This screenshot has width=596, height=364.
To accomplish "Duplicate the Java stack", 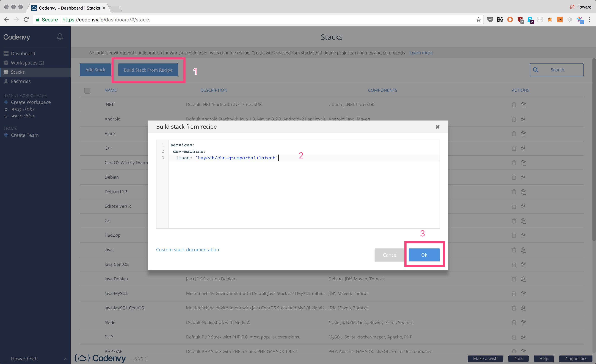I will [524, 250].
